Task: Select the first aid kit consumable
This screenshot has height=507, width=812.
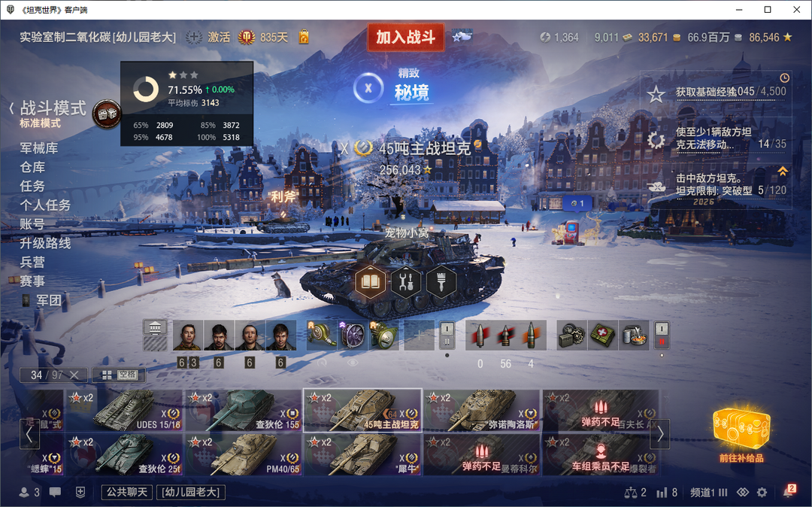Action: pyautogui.click(x=603, y=335)
